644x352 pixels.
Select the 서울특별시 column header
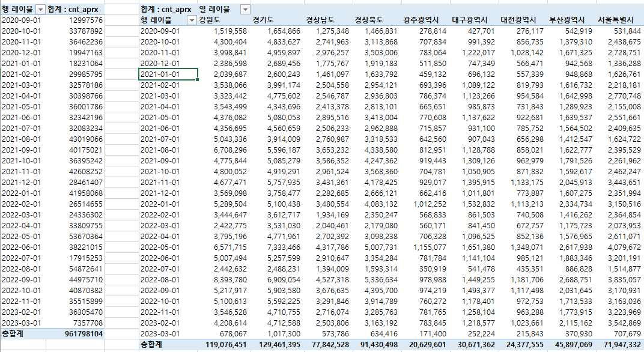(x=616, y=20)
